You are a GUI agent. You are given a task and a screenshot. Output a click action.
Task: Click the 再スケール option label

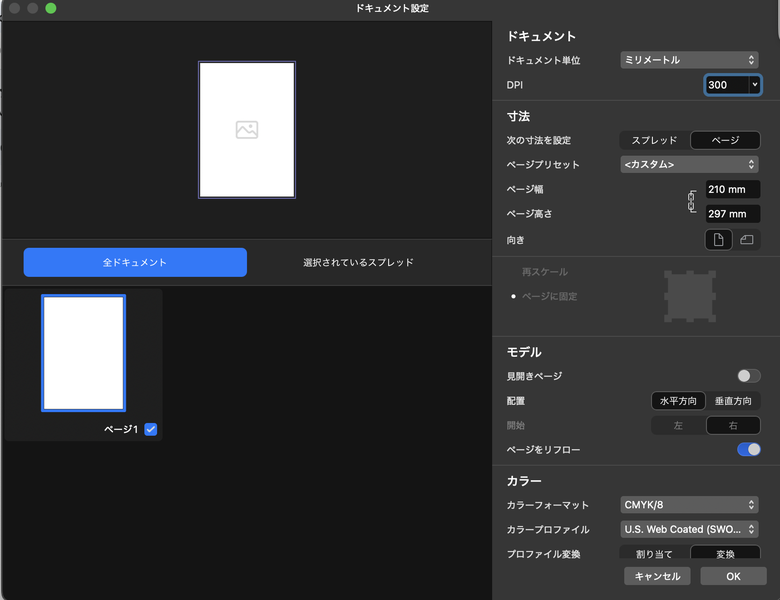544,272
